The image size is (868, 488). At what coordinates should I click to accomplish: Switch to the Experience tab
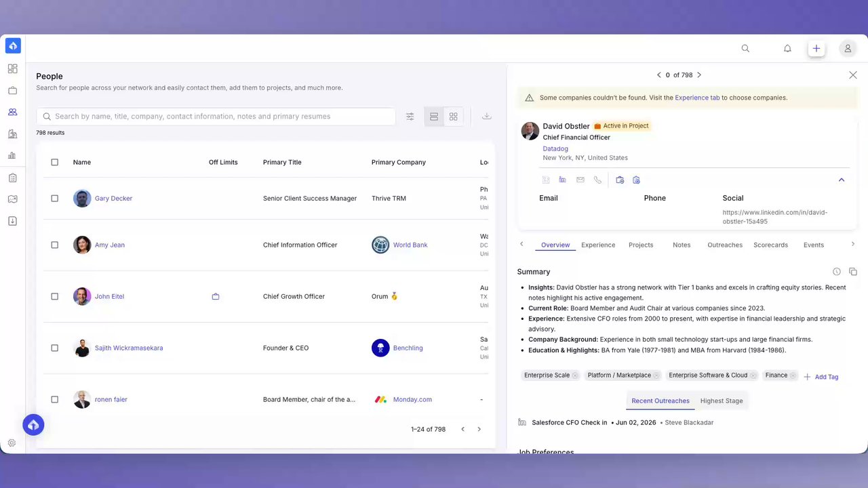(x=598, y=245)
